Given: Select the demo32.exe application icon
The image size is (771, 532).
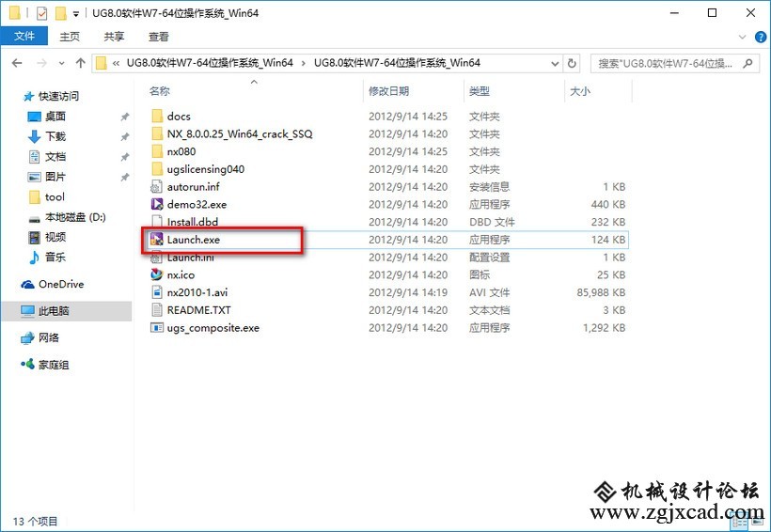Looking at the screenshot, I should click(x=157, y=204).
